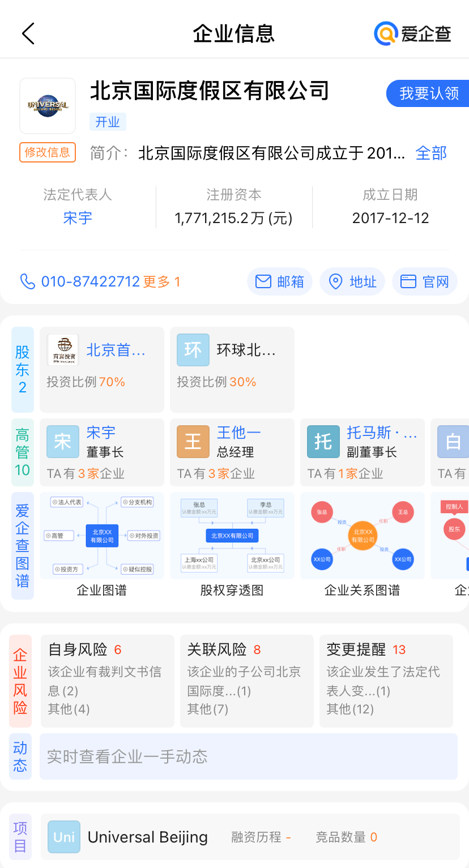Tap the 我要认领 claim button
The image size is (469, 868).
(428, 93)
